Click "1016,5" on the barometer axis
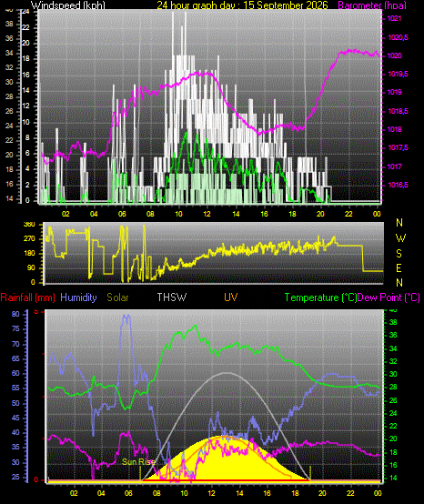This screenshot has height=504, width=424. click(x=398, y=186)
